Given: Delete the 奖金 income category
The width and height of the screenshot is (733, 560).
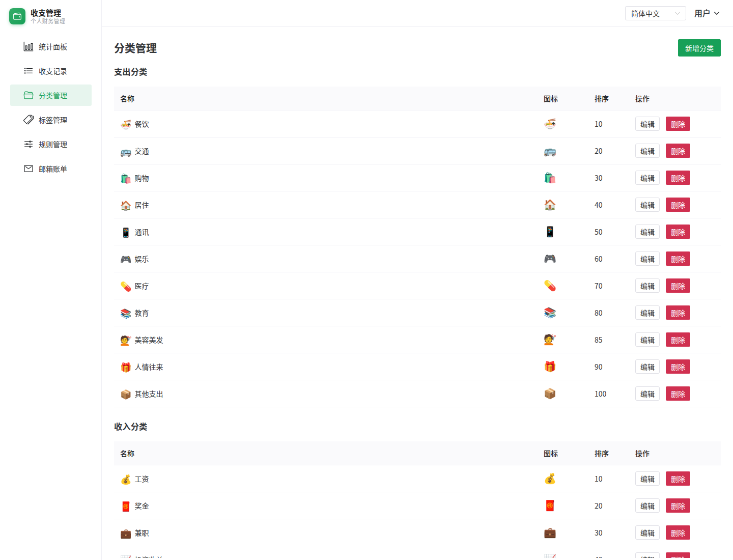Looking at the screenshot, I should (x=678, y=506).
